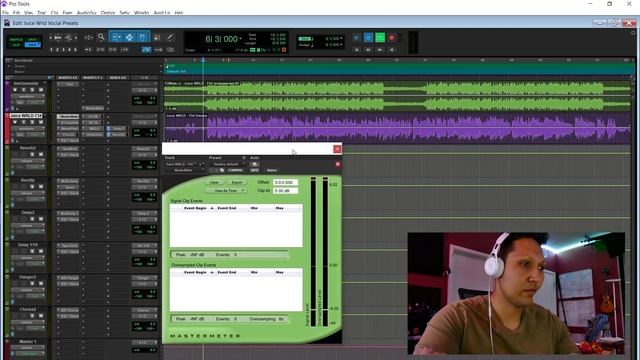Select the Scrubber speaker tool

[157, 38]
